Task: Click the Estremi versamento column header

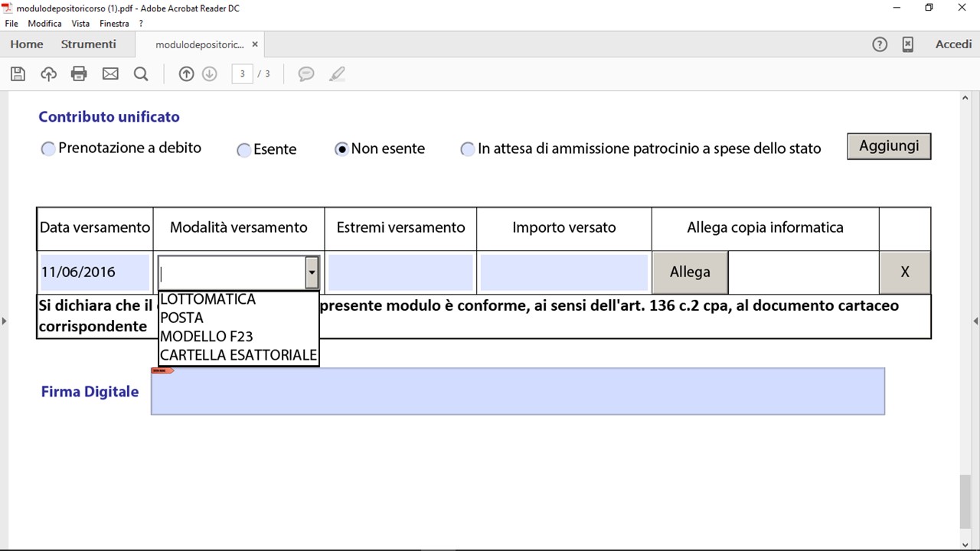Action: pyautogui.click(x=400, y=227)
